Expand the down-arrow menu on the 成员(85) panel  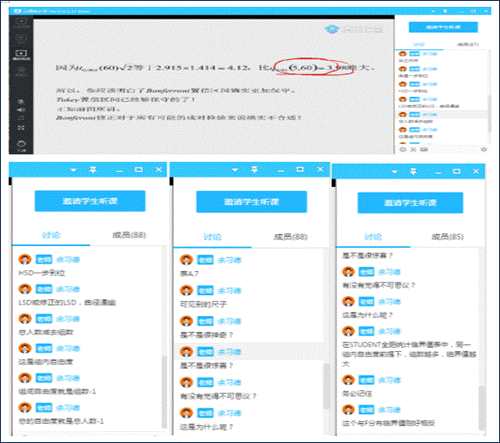click(395, 172)
